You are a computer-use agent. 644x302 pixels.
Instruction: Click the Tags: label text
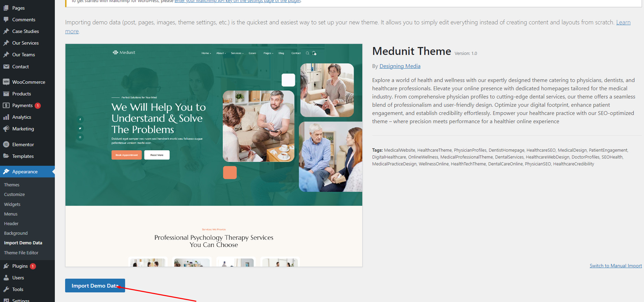point(377,150)
